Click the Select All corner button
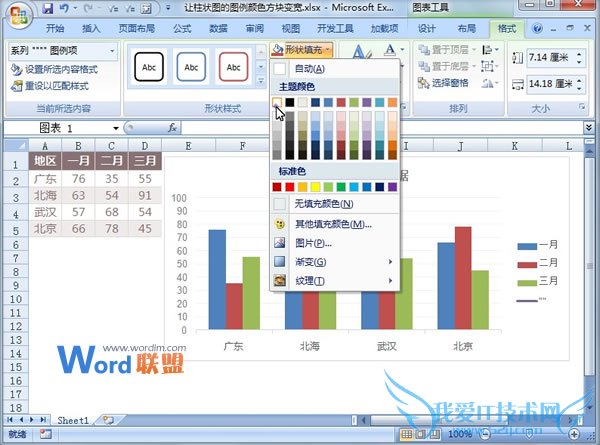The image size is (600, 445). pos(16,145)
